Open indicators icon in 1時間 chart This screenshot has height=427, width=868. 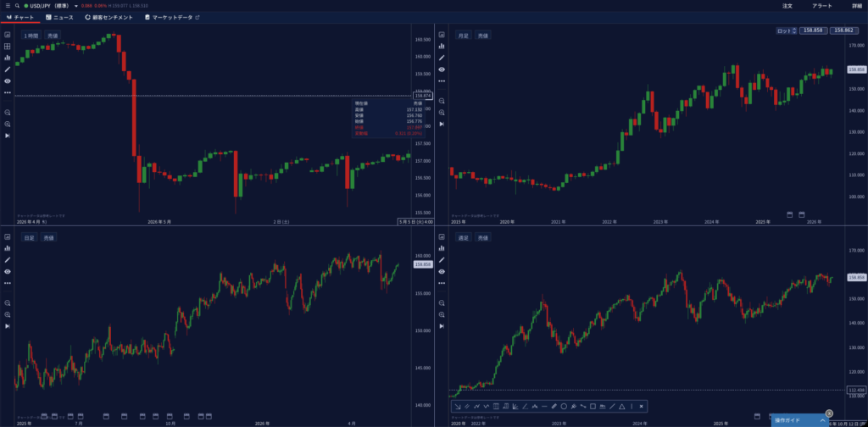pyautogui.click(x=7, y=58)
